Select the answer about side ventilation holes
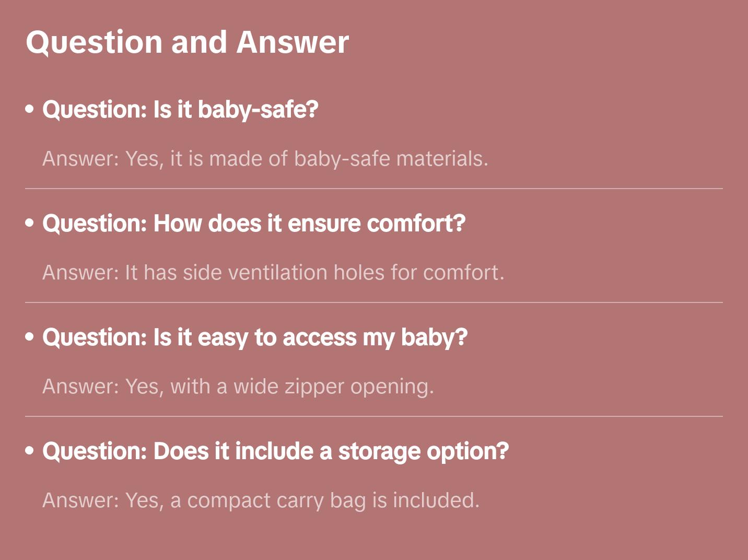Screen dimensions: 748x560 coord(273,273)
